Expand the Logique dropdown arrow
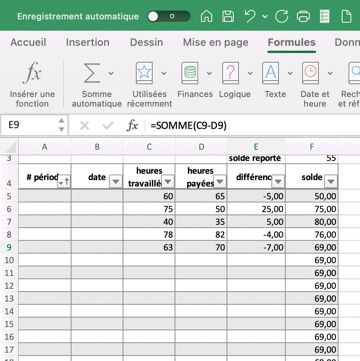This screenshot has width=360, height=361. (250, 73)
